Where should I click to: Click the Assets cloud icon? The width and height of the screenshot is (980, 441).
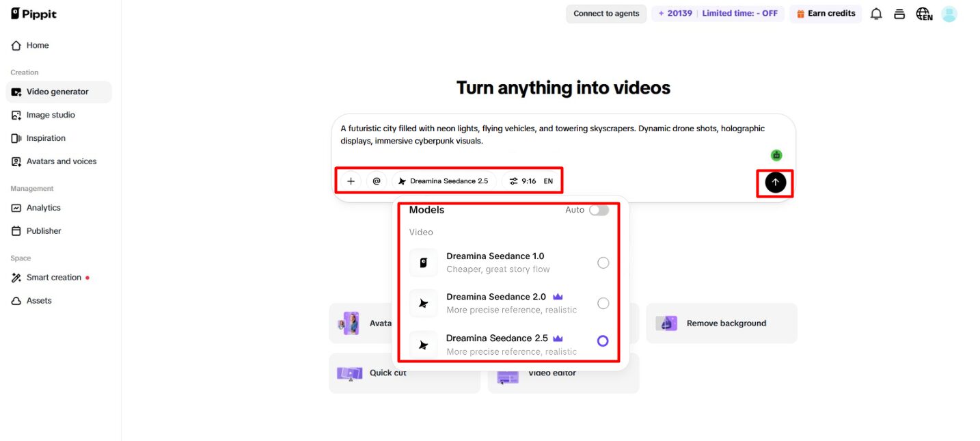tap(16, 301)
